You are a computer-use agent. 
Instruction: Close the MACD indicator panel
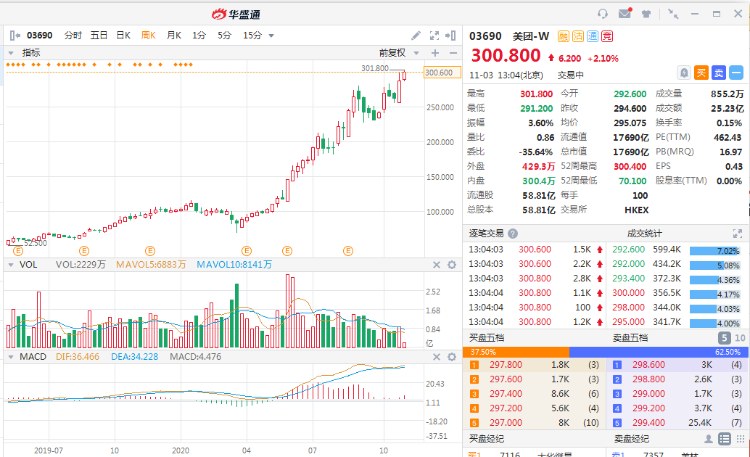[436, 357]
